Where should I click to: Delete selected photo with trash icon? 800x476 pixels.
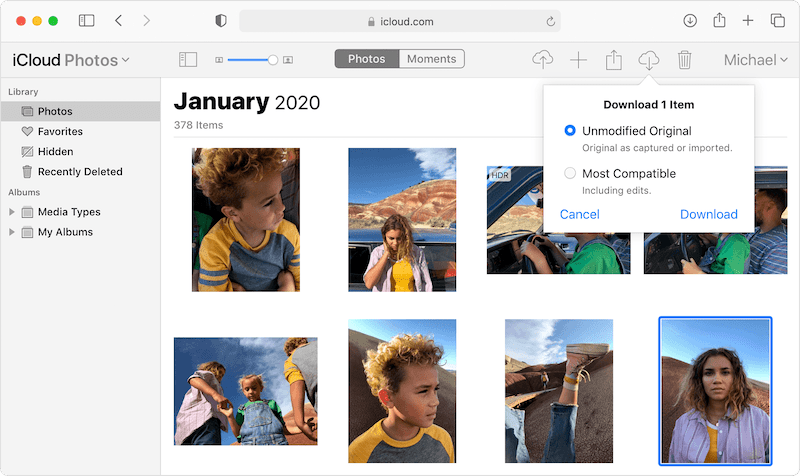coord(684,60)
